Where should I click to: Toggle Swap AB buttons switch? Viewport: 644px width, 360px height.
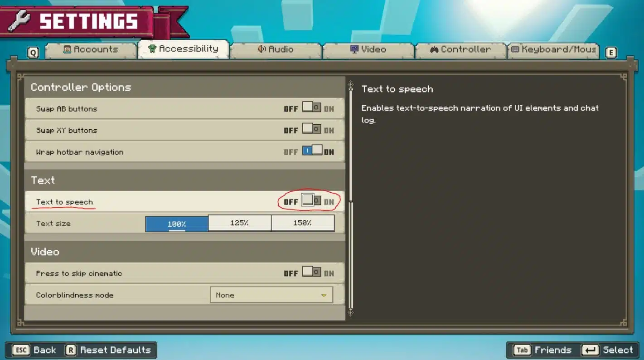pyautogui.click(x=312, y=108)
